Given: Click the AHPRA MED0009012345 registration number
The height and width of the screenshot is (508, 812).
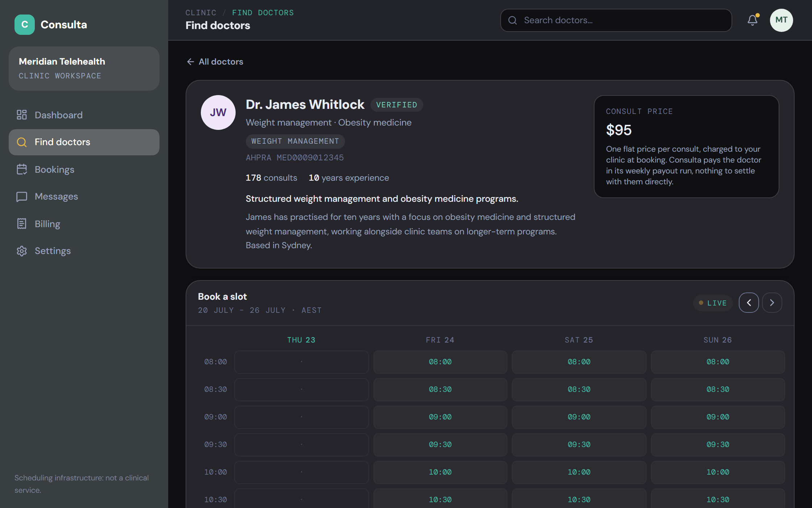Looking at the screenshot, I should pyautogui.click(x=295, y=157).
